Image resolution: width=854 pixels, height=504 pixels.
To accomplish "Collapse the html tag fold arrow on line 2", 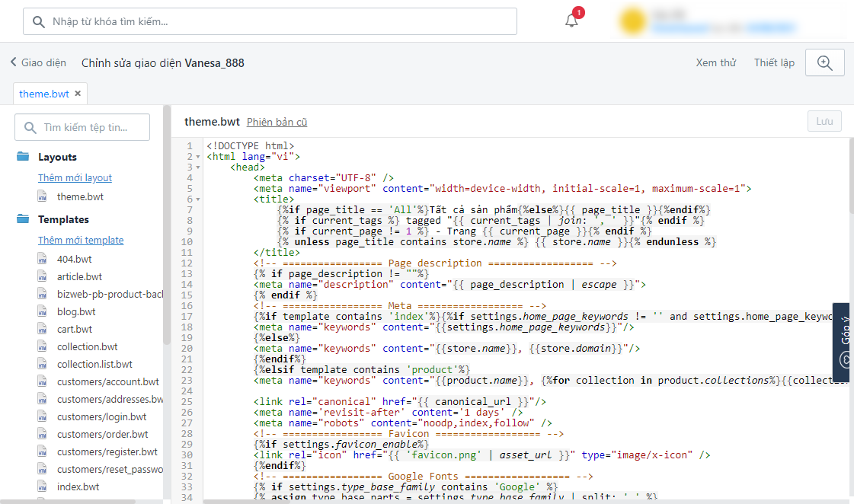I will (198, 157).
